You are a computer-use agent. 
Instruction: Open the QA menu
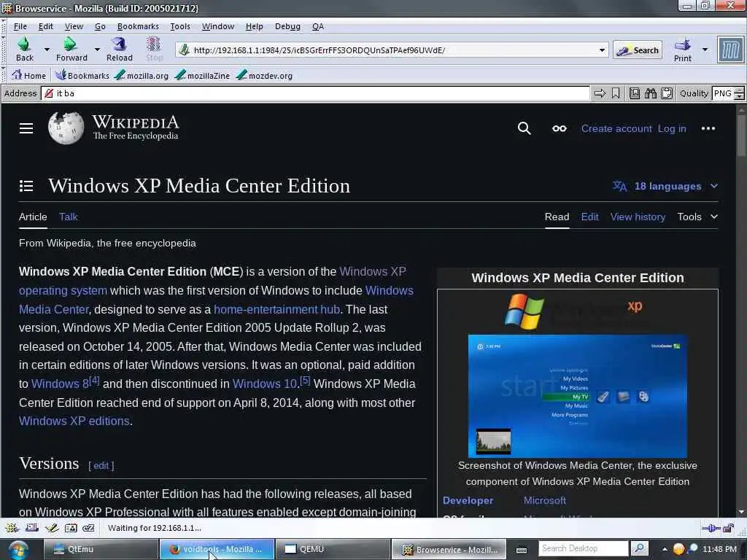(x=318, y=26)
